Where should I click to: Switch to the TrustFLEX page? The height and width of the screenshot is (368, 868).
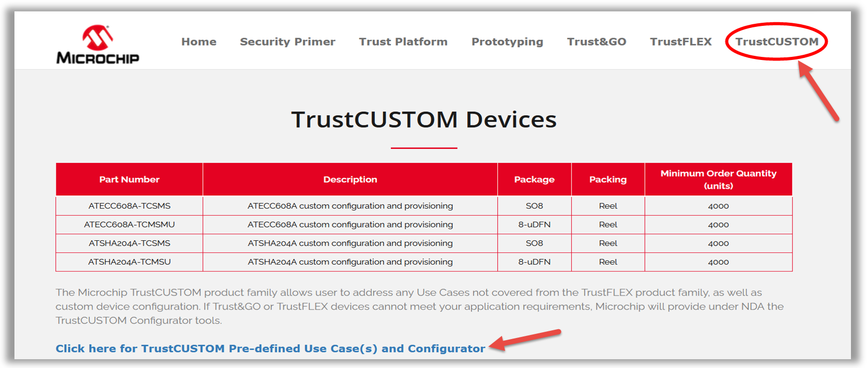click(x=681, y=42)
